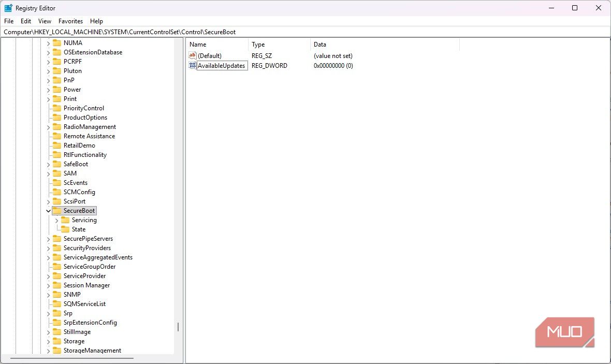The width and height of the screenshot is (611, 364).
Task: Click the SAM folder icon
Action: (57, 173)
